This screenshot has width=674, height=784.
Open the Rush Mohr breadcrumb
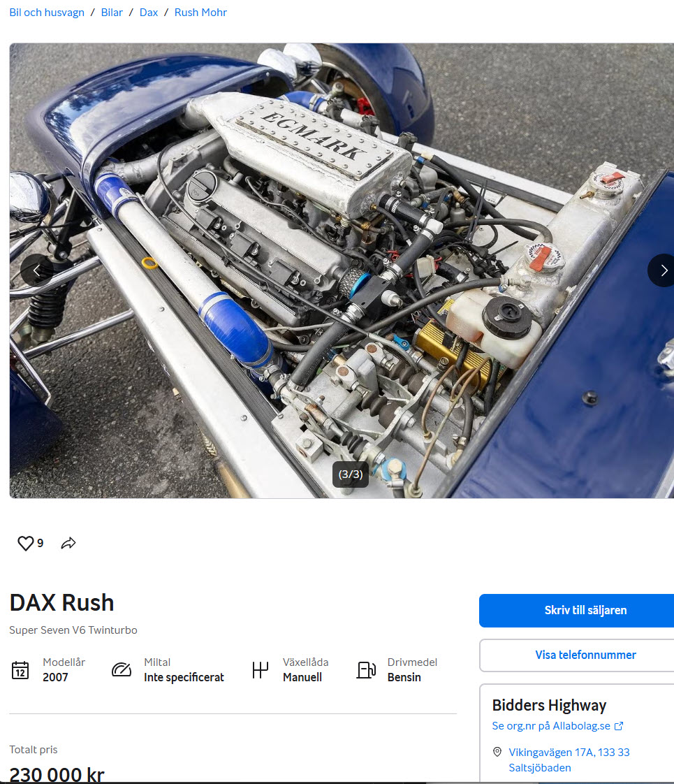pyautogui.click(x=201, y=13)
